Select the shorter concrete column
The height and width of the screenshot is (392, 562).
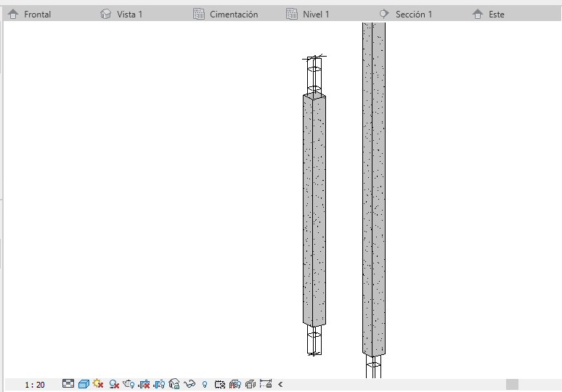click(x=314, y=210)
